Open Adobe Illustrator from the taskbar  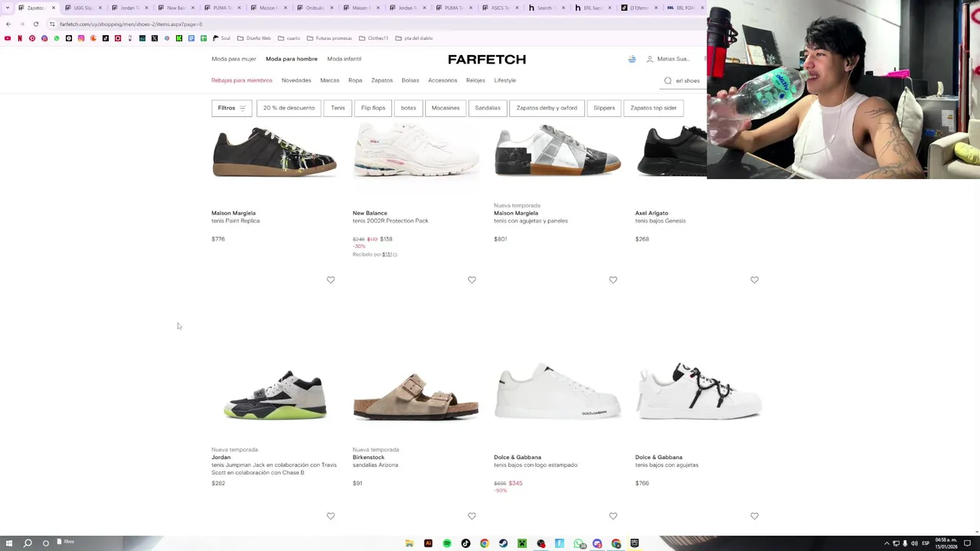click(x=428, y=543)
